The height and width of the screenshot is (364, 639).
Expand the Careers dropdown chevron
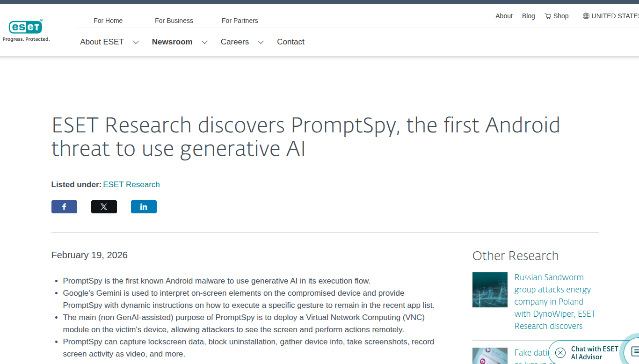pos(261,42)
